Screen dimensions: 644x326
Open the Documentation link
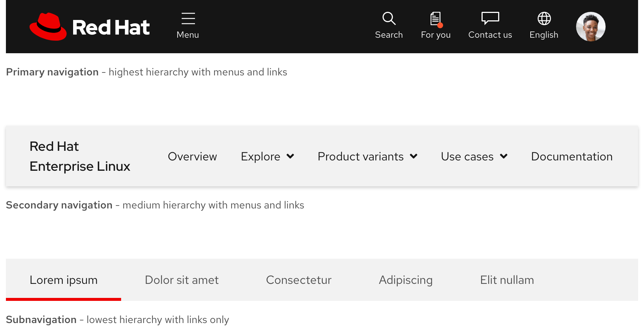tap(572, 156)
